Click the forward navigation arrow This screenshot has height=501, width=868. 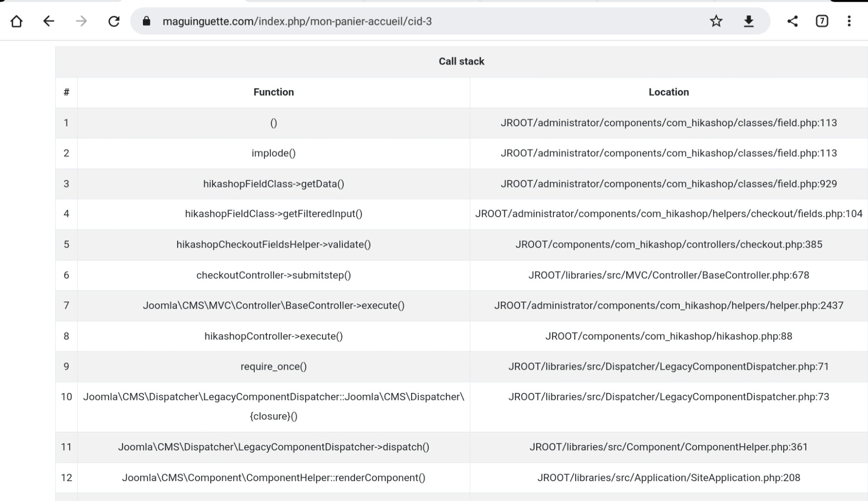click(81, 21)
